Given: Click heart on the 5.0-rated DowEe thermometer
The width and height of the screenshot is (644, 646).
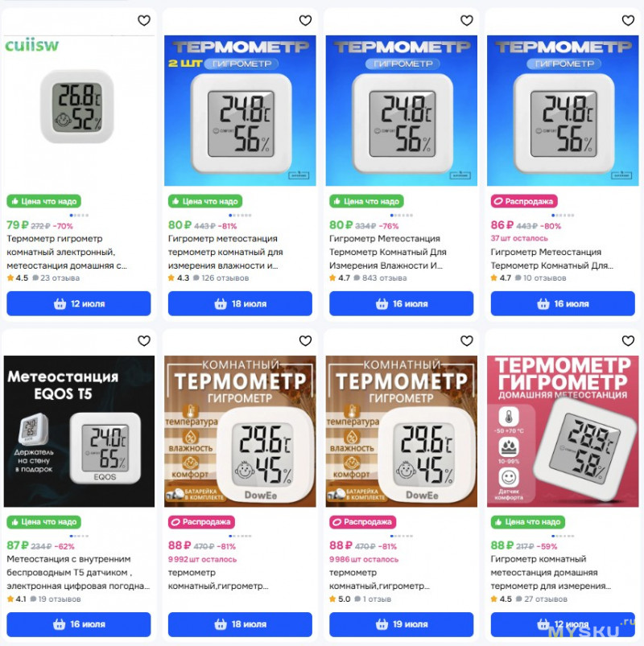Looking at the screenshot, I should 466,341.
